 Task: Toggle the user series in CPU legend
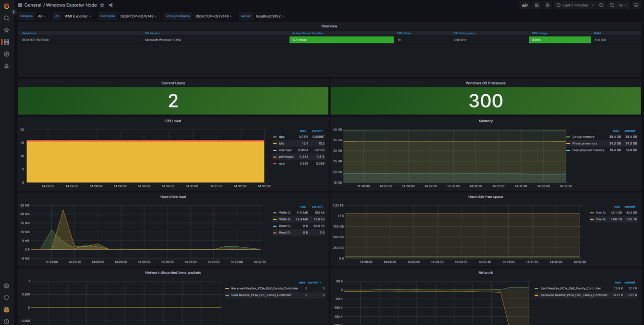click(x=282, y=164)
